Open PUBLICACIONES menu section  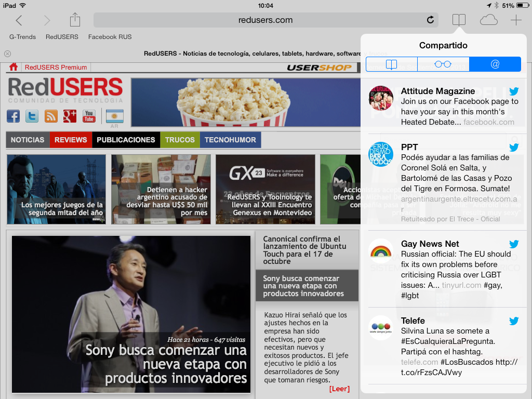[x=126, y=140]
